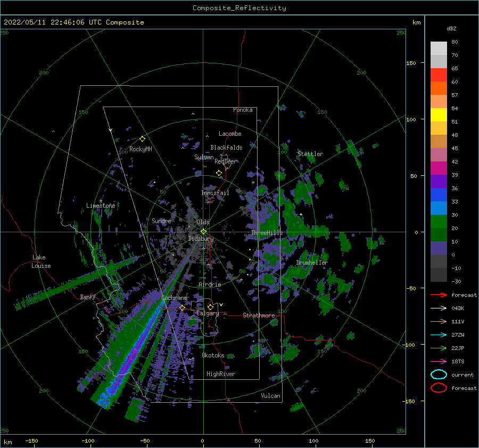This screenshot has width=479, height=448.
Task: Click the yellow diamond marker below RedDeer
Action: click(219, 173)
